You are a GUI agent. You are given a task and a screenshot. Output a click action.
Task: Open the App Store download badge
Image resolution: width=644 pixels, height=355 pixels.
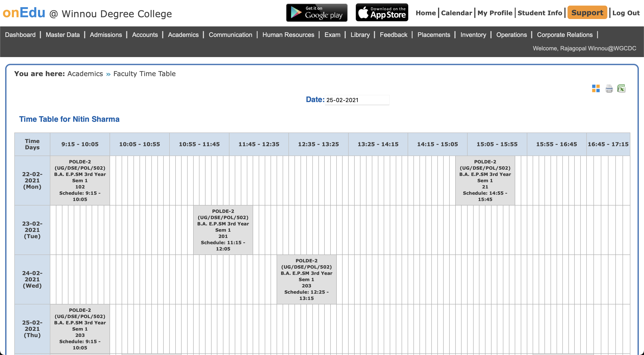coord(382,13)
